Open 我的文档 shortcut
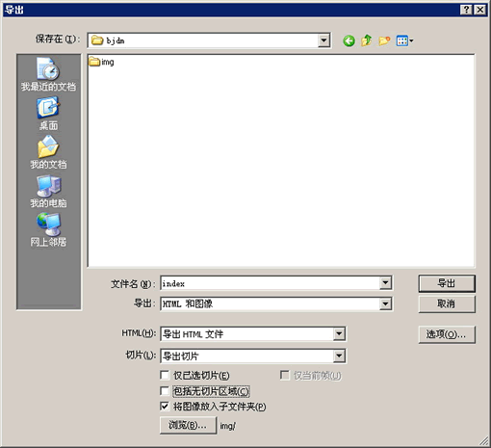Viewport: 491px width, 448px height. [48, 152]
